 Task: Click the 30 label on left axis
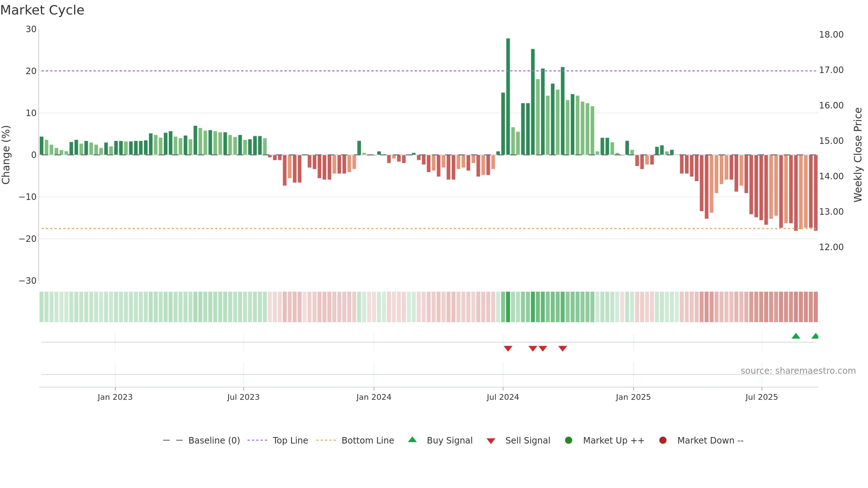coord(31,29)
